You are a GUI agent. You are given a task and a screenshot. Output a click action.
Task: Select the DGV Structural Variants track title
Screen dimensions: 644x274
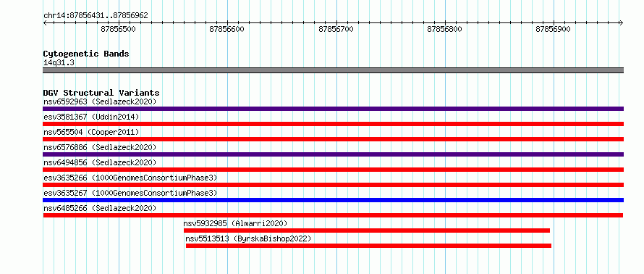101,93
